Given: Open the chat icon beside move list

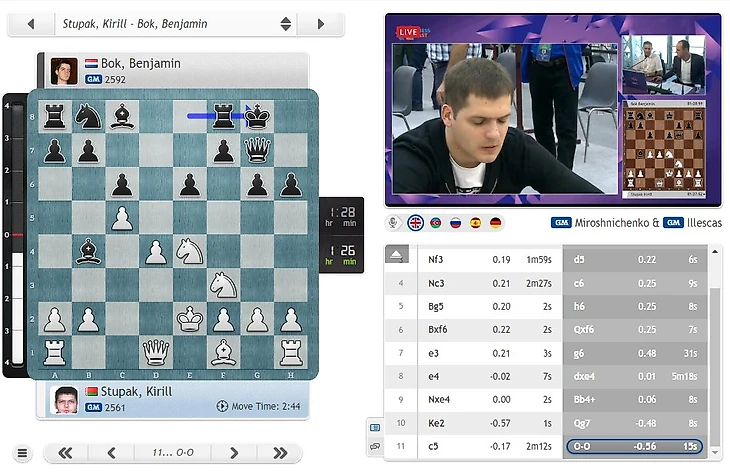Looking at the screenshot, I should 375,447.
